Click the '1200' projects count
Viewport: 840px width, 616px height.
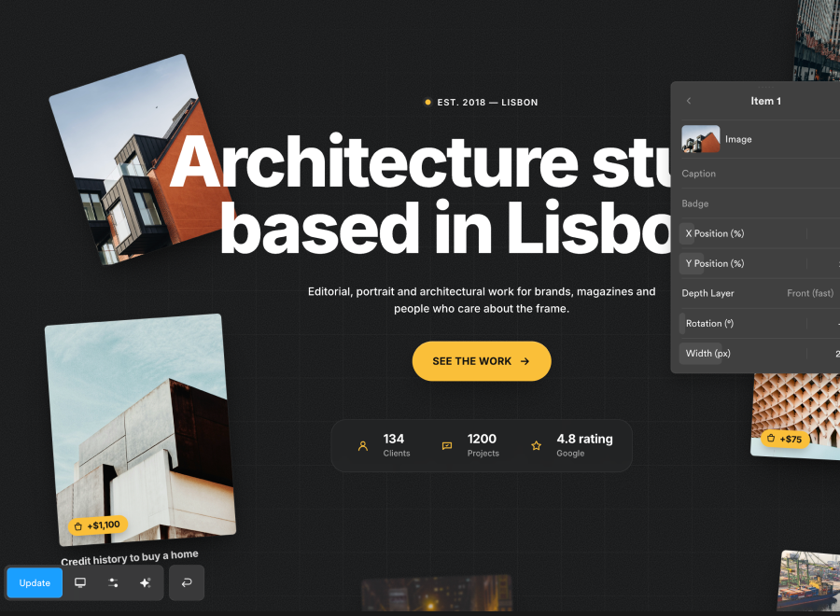point(482,439)
